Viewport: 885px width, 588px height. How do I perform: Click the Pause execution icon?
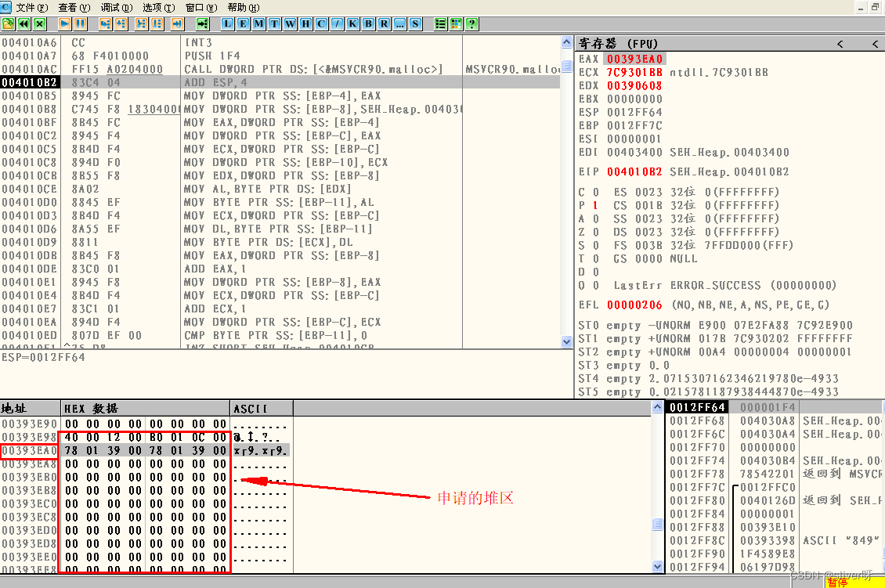(81, 24)
